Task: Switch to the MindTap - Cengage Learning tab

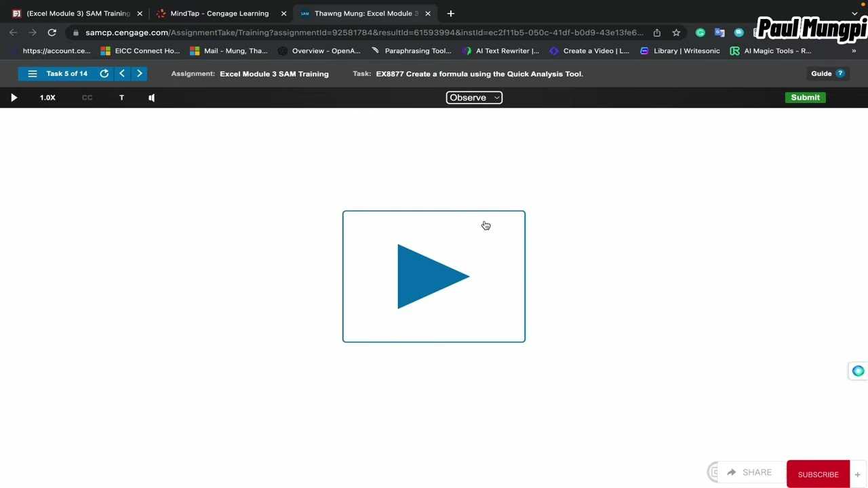Action: tap(219, 14)
